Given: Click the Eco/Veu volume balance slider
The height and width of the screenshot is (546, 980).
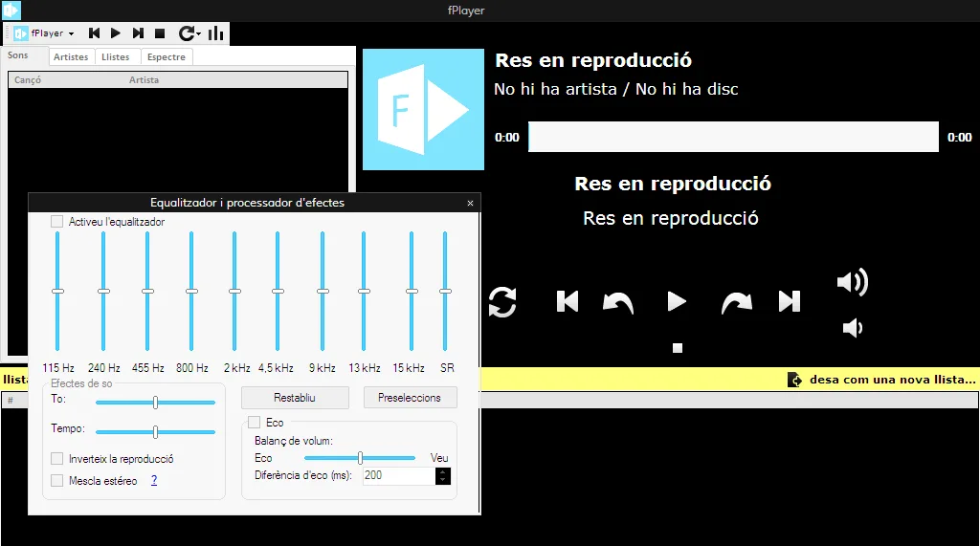Looking at the screenshot, I should (360, 458).
